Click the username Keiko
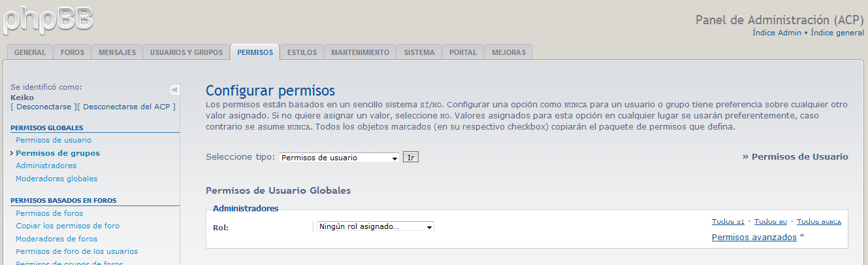 [x=22, y=97]
